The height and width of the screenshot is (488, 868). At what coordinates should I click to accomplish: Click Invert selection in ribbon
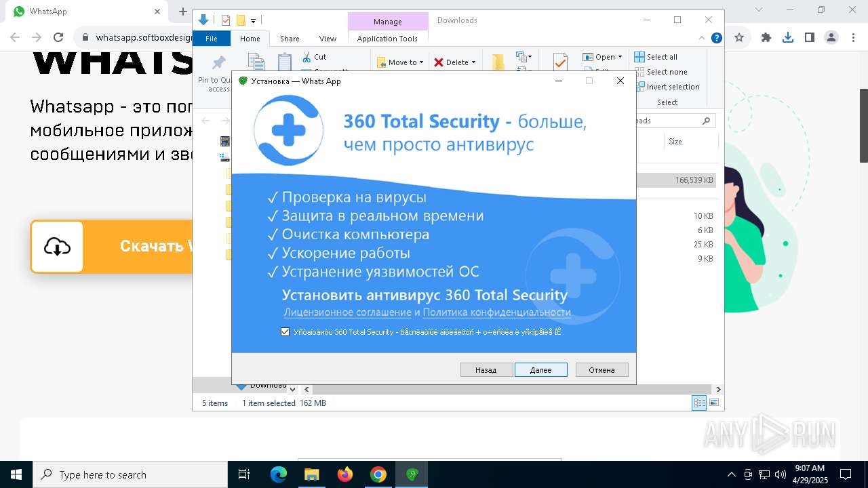[x=667, y=87]
